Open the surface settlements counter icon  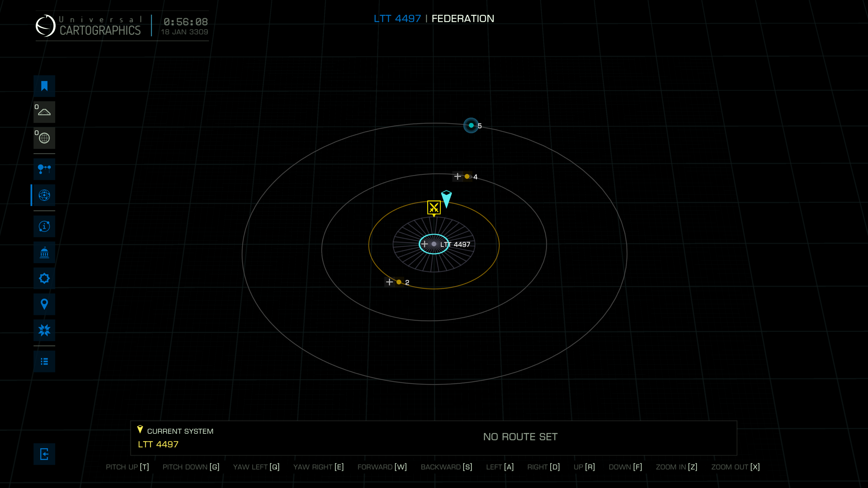tap(44, 112)
